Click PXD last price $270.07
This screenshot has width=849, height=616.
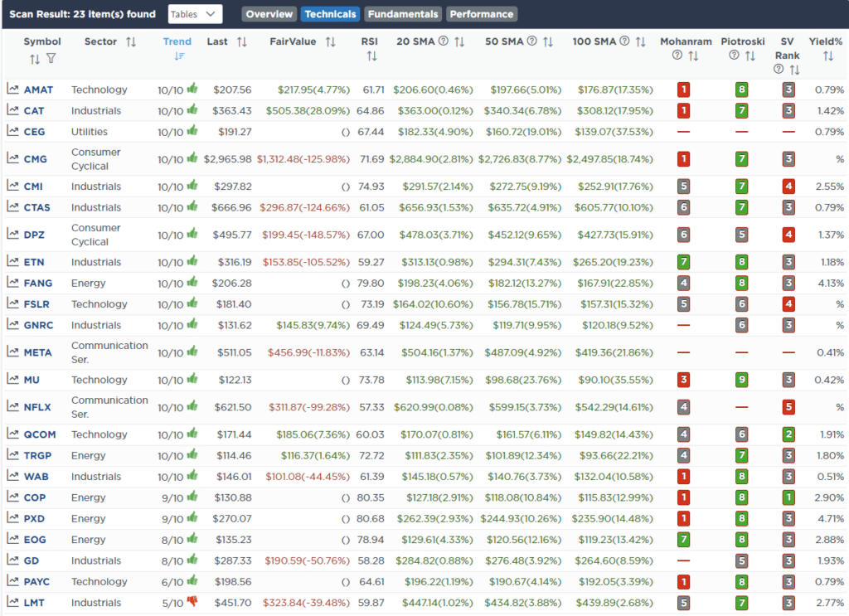coord(232,518)
